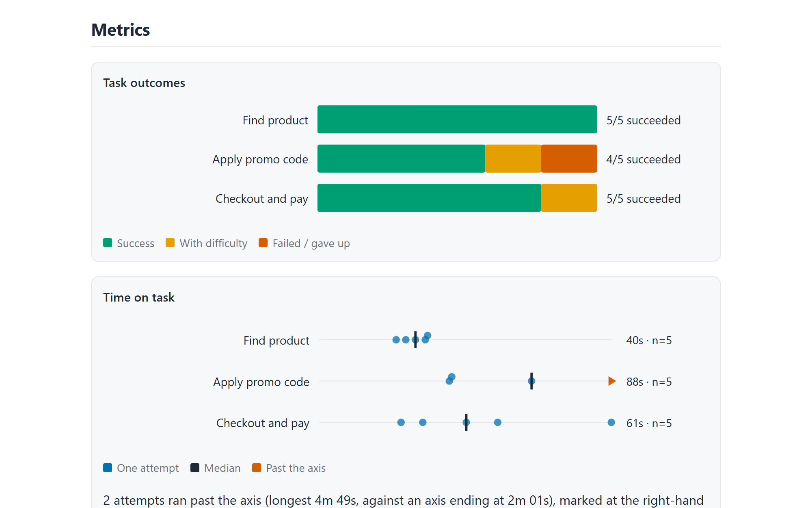Click the '2 attempts ran past the axis' note

[403, 500]
